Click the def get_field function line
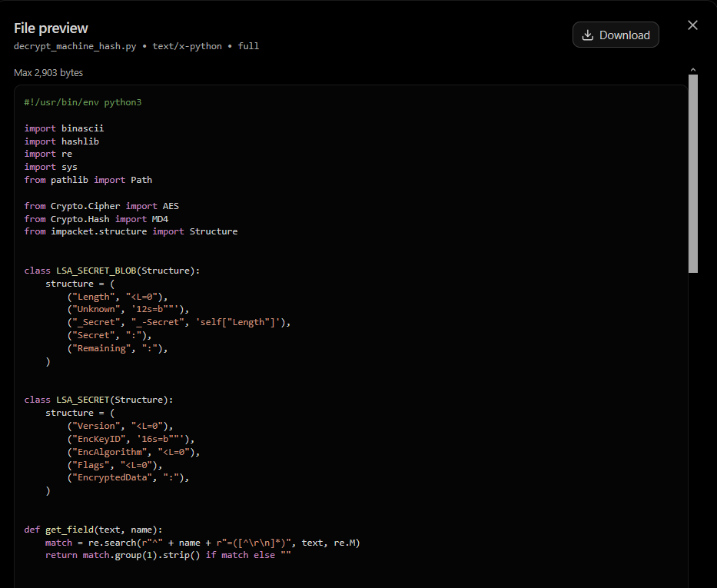This screenshot has height=588, width=717. click(93, 530)
